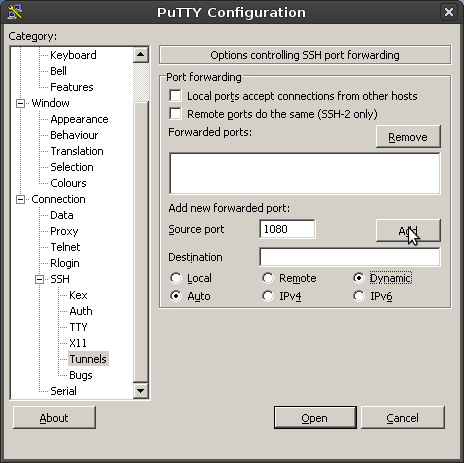Click the PuTTY icon in title bar
Viewport: 464px width, 463px height.
point(15,12)
